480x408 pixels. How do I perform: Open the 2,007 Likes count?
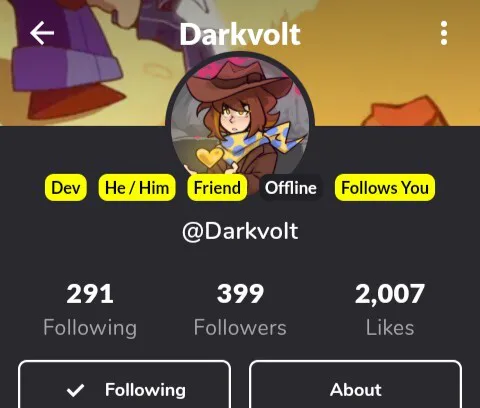click(390, 310)
